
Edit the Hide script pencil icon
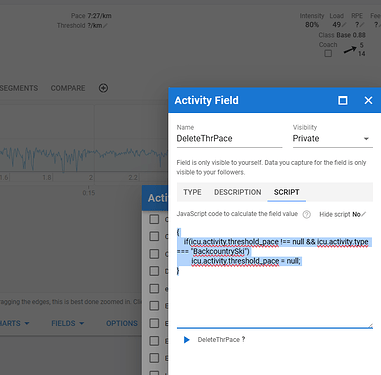coord(363,214)
